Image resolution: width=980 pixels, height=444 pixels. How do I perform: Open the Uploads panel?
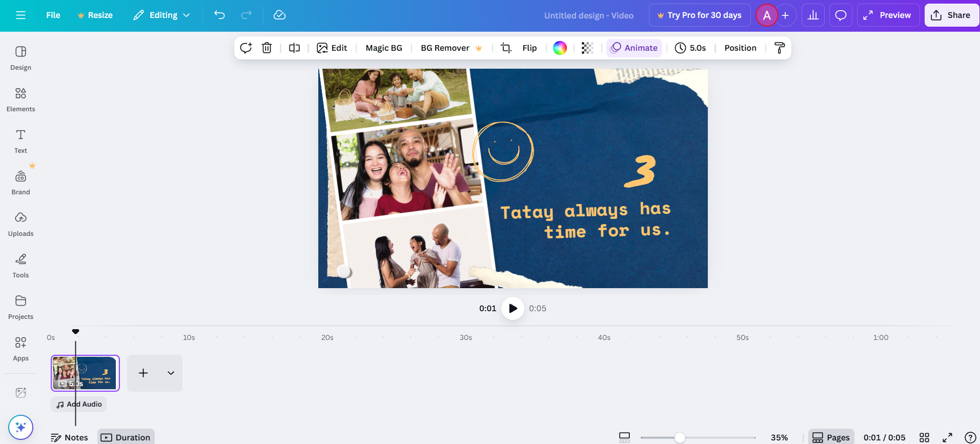pos(21,224)
